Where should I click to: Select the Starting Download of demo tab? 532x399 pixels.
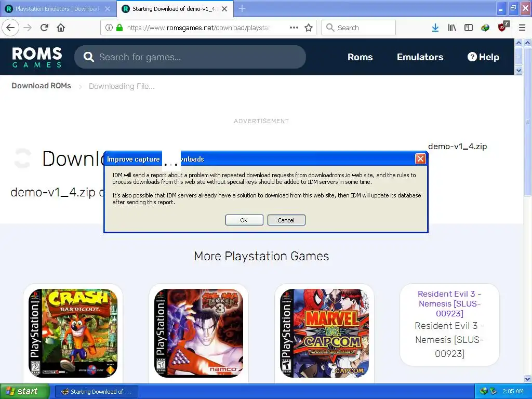[175, 9]
